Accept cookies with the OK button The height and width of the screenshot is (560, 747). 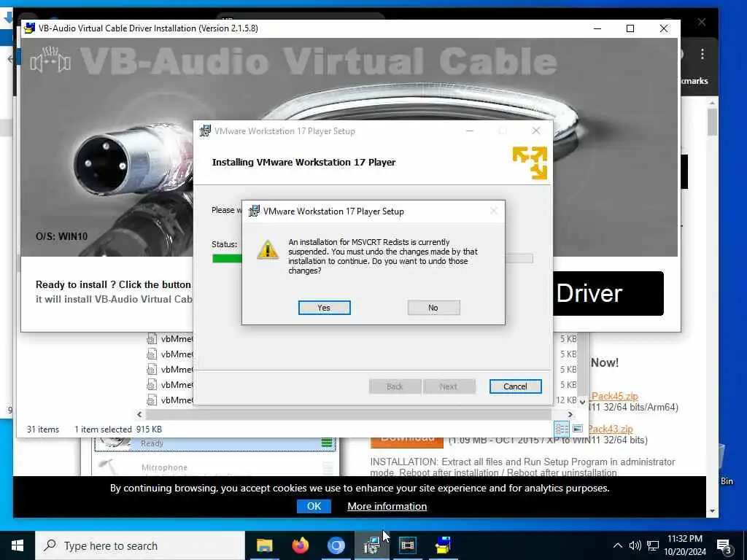314,506
